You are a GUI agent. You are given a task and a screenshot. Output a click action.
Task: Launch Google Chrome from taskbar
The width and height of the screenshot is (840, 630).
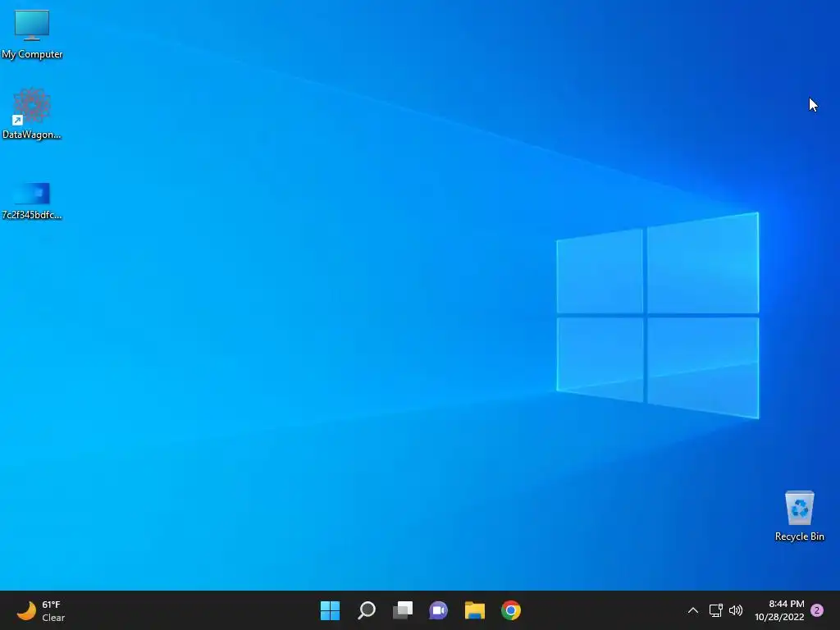(x=511, y=610)
